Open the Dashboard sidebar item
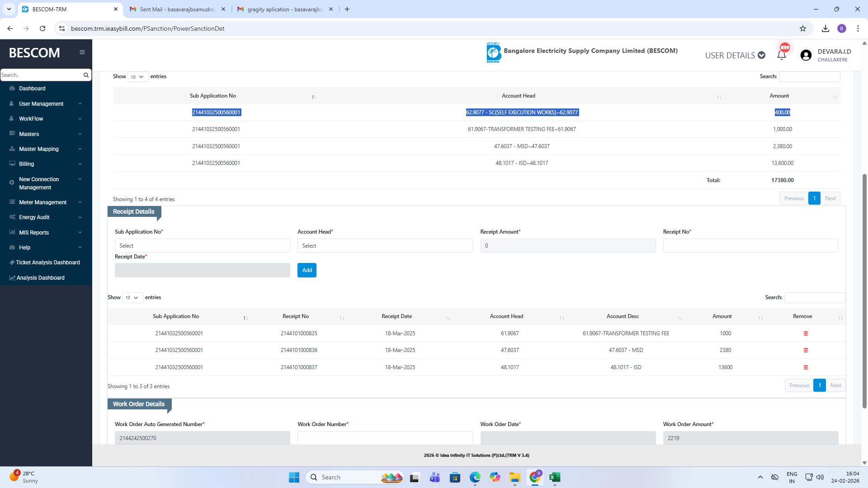The width and height of the screenshot is (868, 488). pos(32,89)
